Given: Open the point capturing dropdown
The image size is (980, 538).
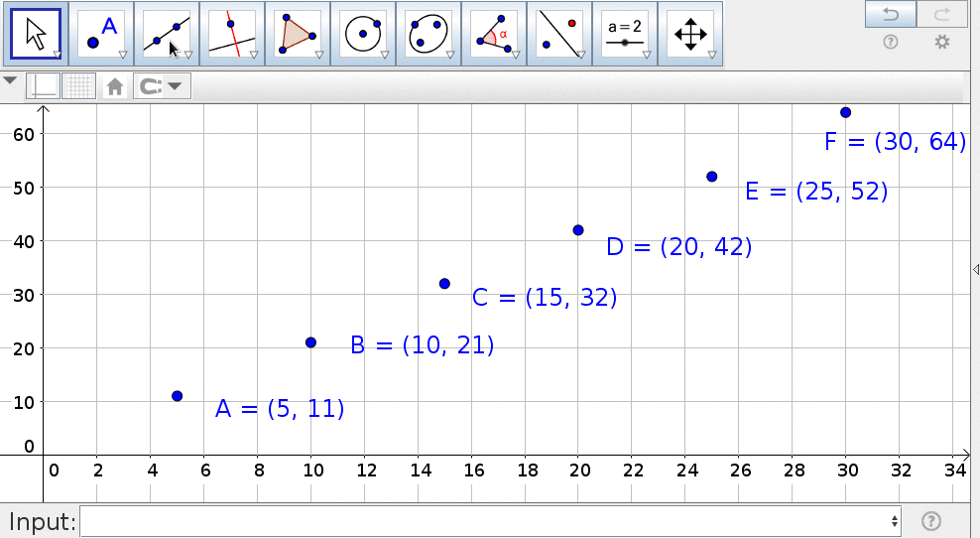Looking at the screenshot, I should 162,86.
